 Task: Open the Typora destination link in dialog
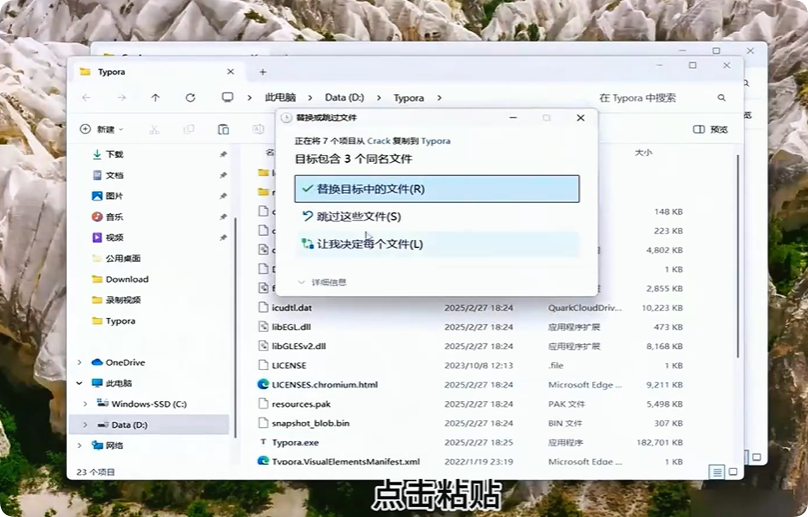coord(435,141)
